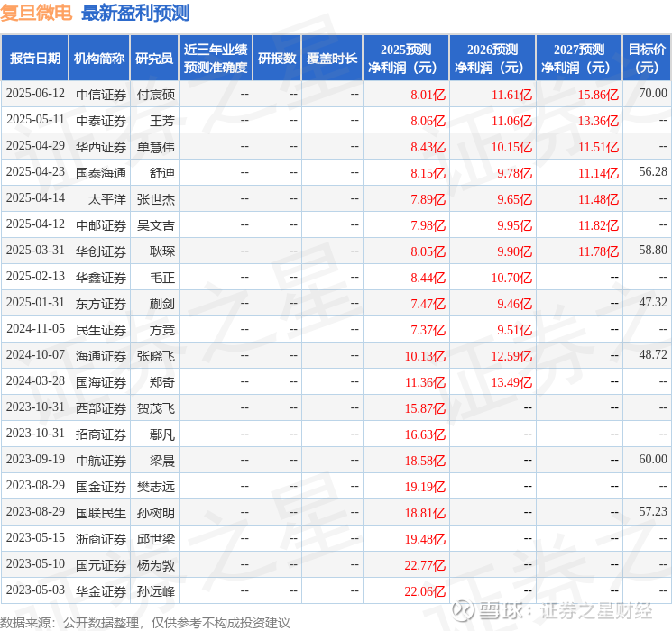Click the 报告日期 column header
The image size is (672, 631).
pos(34,59)
